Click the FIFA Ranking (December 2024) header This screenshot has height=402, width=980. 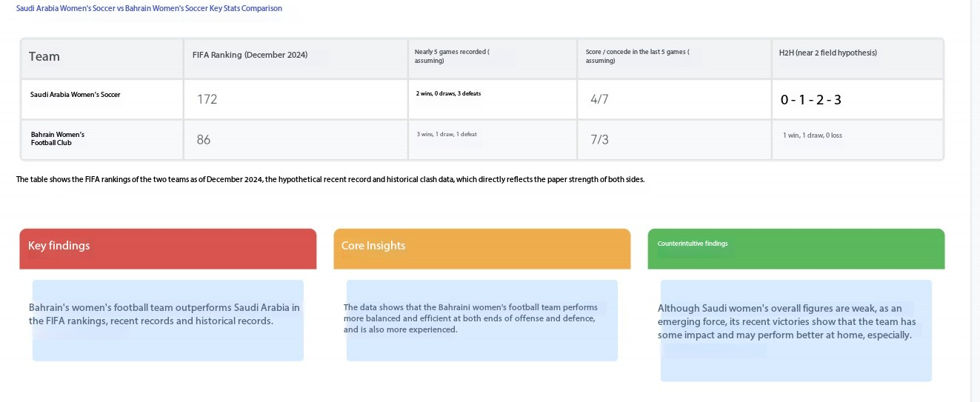(250, 55)
